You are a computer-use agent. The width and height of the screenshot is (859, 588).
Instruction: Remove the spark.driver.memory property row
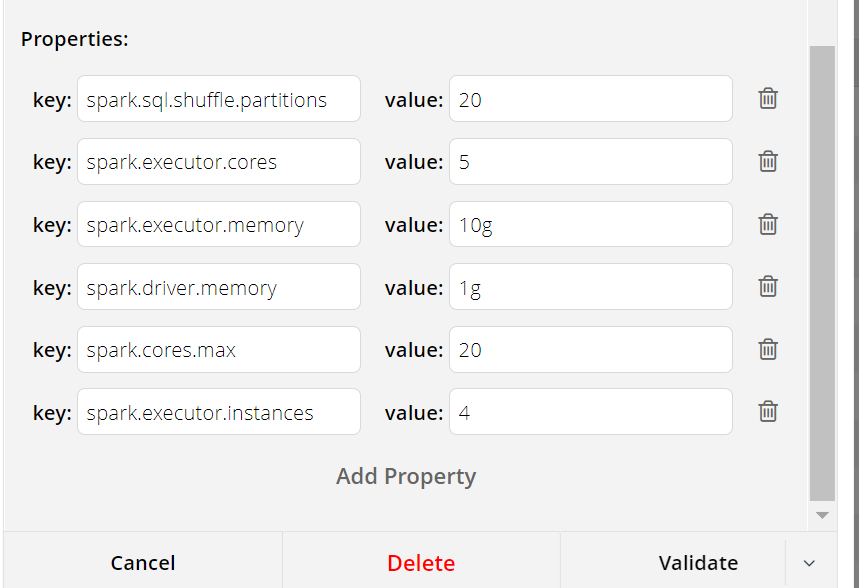[767, 287]
